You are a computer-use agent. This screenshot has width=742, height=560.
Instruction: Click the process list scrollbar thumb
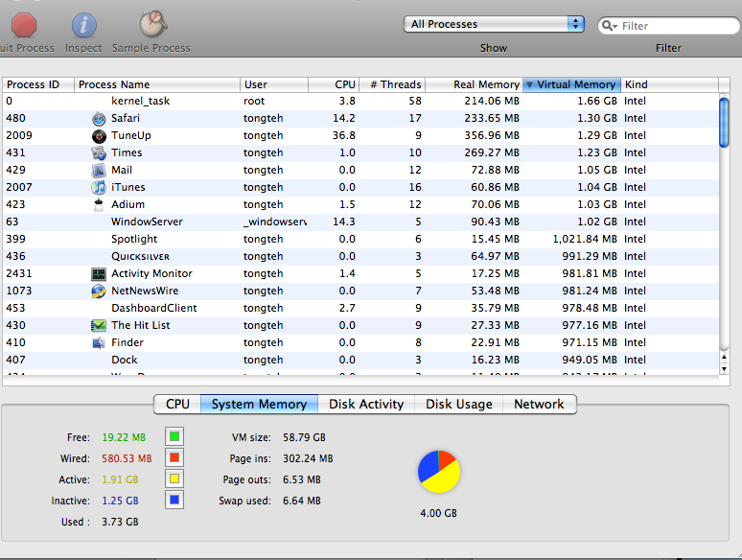724,122
